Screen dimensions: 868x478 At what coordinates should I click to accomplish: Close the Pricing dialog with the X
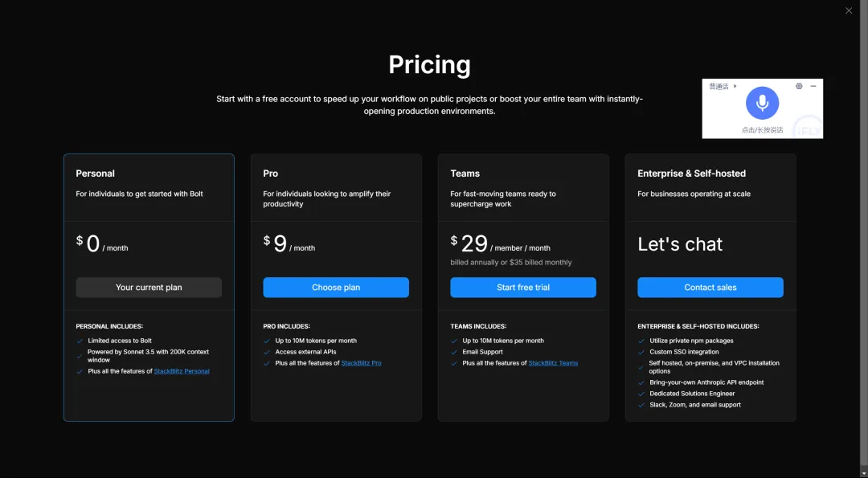click(x=849, y=10)
